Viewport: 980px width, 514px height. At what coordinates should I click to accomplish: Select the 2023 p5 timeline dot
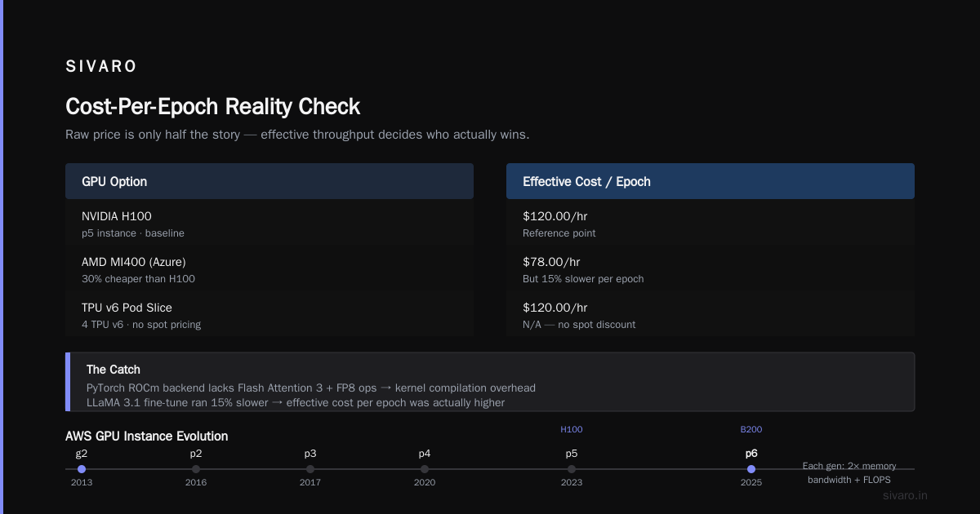pos(572,469)
